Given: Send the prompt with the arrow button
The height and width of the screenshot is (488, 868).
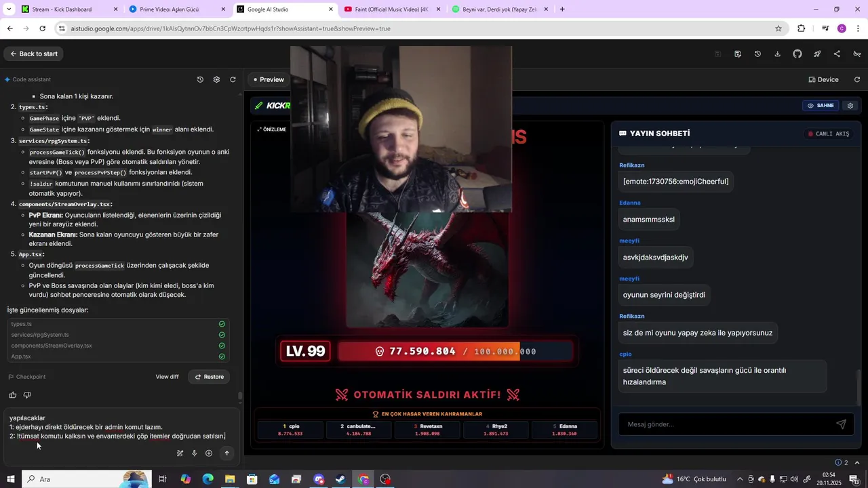Looking at the screenshot, I should [226, 453].
